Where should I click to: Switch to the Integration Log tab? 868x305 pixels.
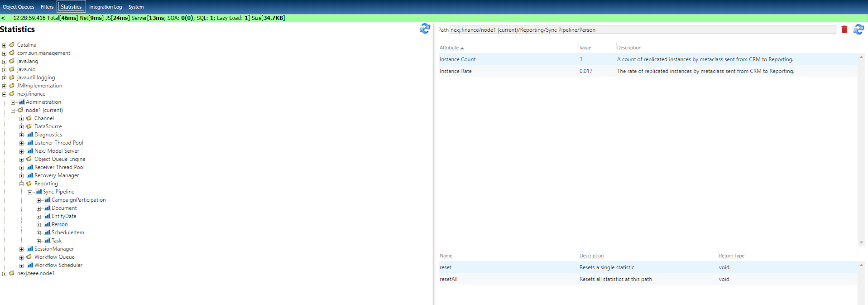(x=105, y=7)
